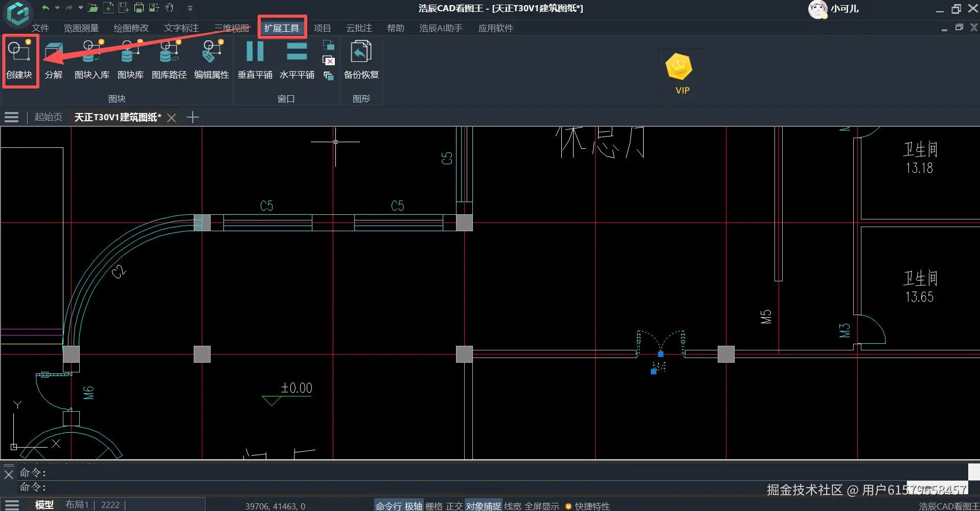980x511 pixels.
Task: Open the 帮助 menu tab
Action: point(395,28)
